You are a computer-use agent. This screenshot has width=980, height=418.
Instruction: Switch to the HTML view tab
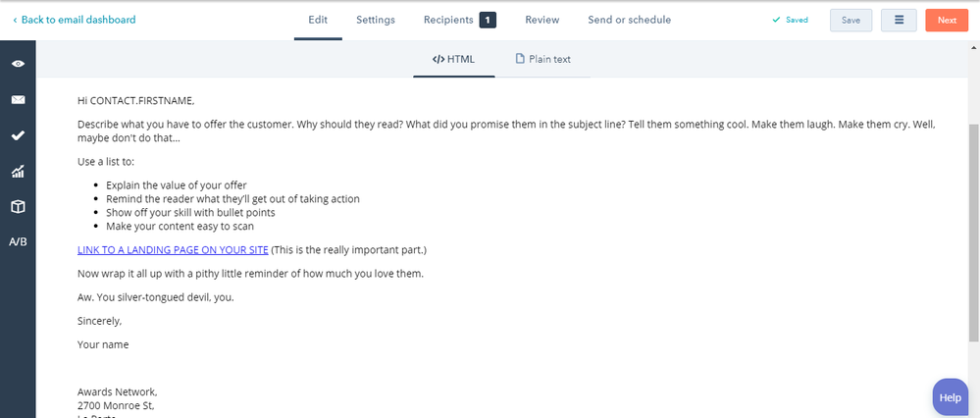(x=454, y=59)
